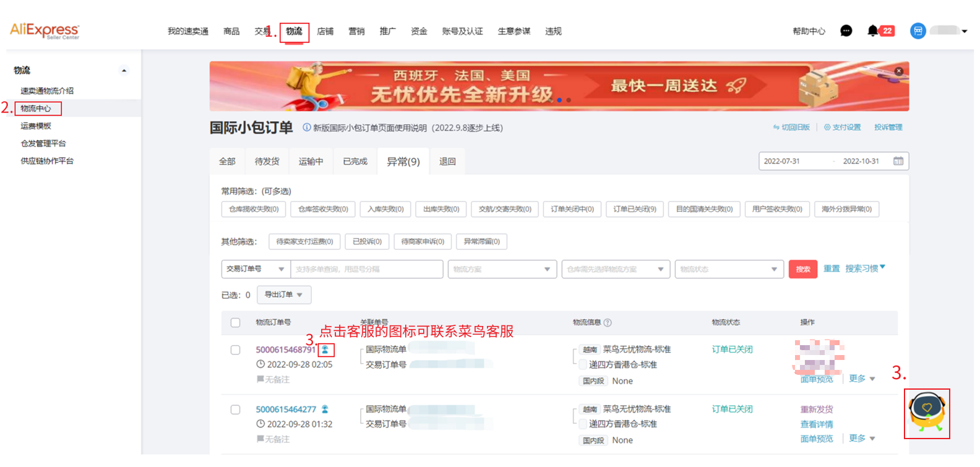
Task: Select 运费模板 in the sidebar
Action: [36, 126]
